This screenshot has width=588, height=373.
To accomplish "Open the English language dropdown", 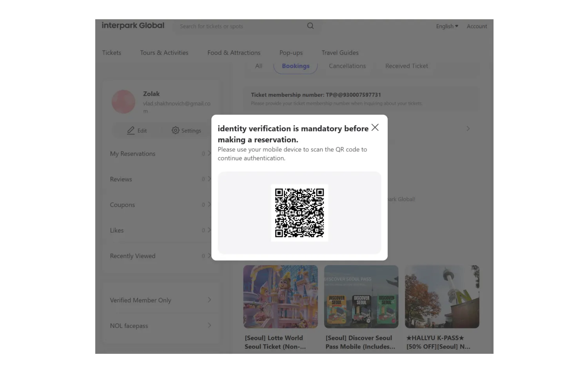I will pyautogui.click(x=447, y=26).
